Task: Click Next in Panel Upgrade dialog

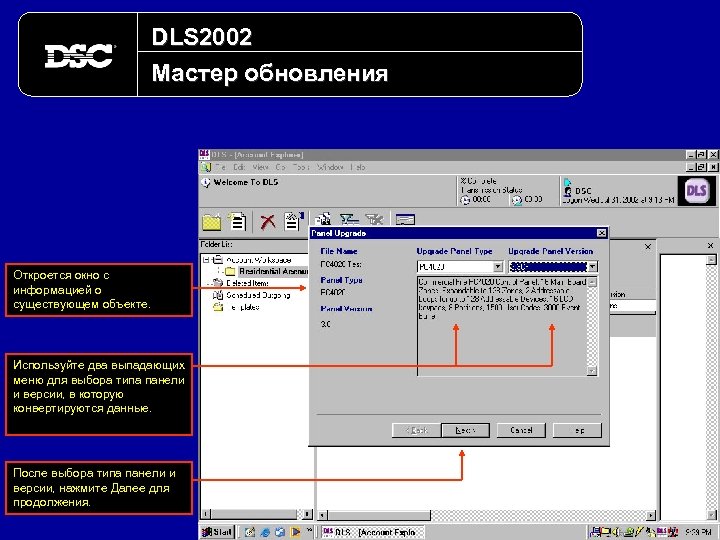Action: coord(465,430)
